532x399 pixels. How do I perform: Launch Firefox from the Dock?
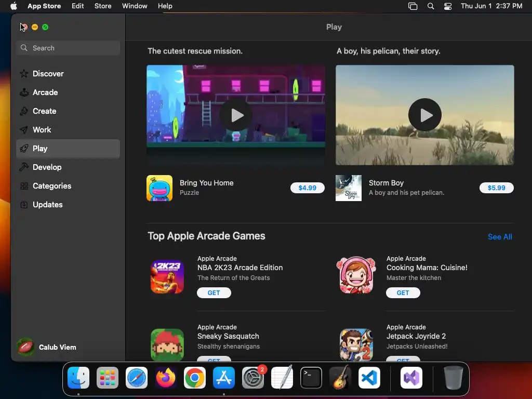(166, 378)
